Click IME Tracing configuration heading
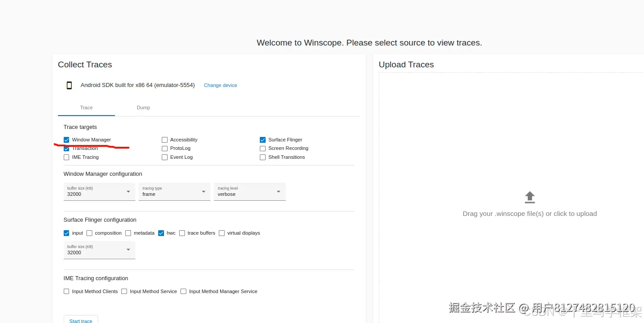The width and height of the screenshot is (644, 323). (96, 278)
